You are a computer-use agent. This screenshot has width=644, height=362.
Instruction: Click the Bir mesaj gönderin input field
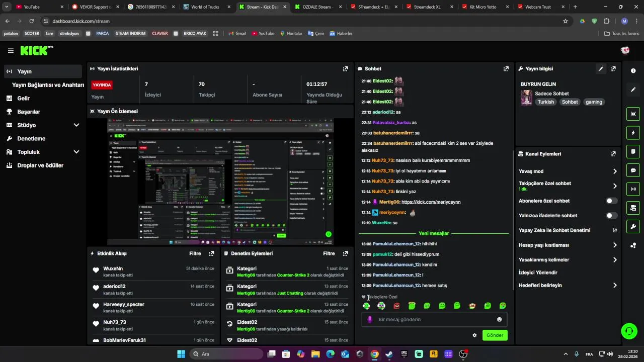coord(434,319)
